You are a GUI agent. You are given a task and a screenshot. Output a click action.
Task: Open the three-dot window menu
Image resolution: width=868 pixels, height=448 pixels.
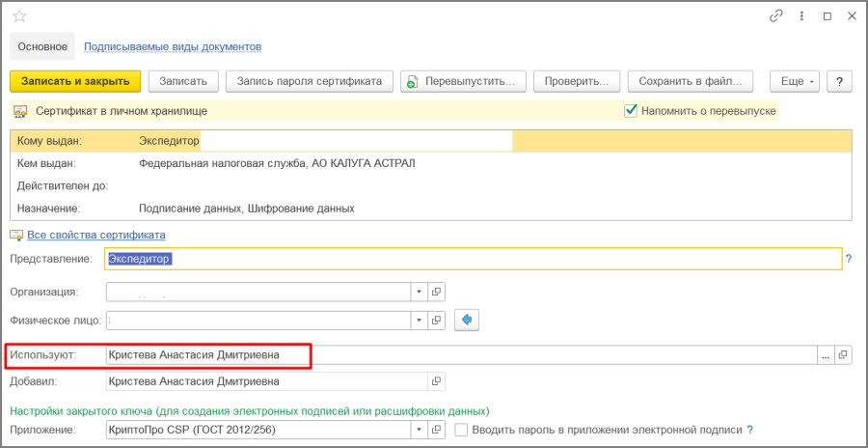(x=801, y=16)
